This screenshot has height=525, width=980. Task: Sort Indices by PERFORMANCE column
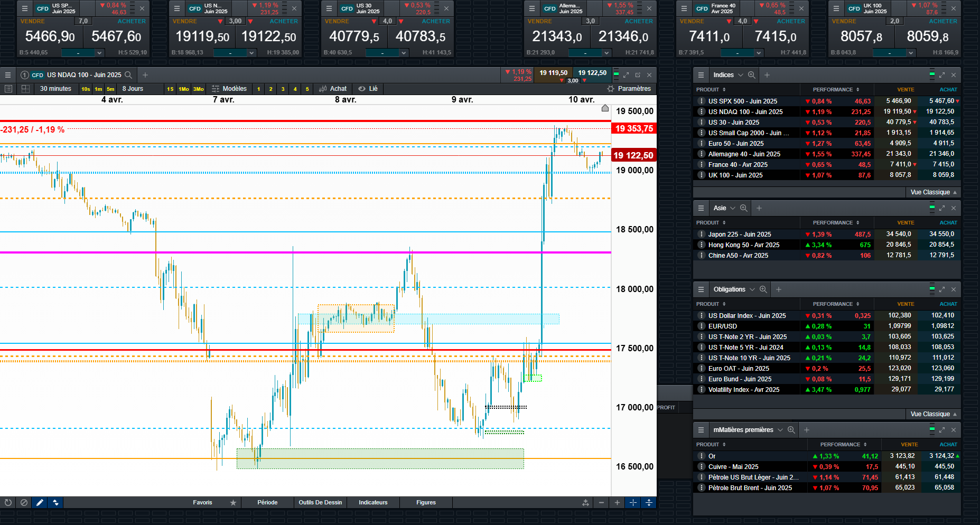click(836, 90)
